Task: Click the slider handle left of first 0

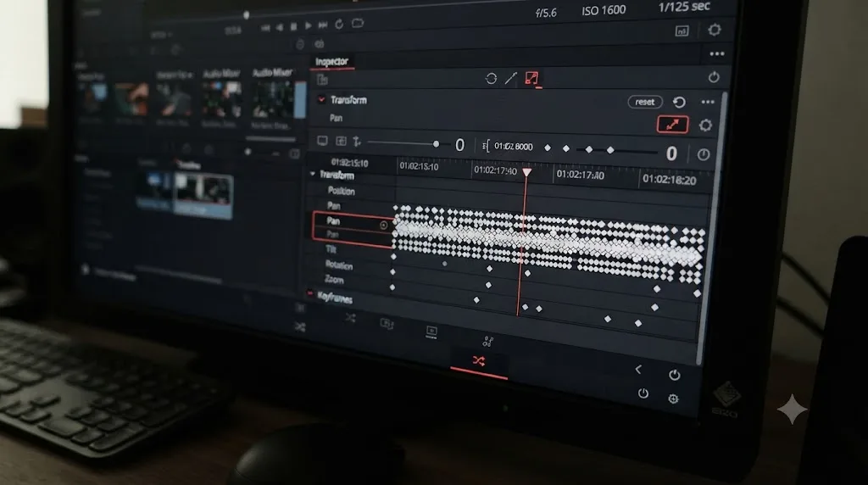Action: (436, 144)
